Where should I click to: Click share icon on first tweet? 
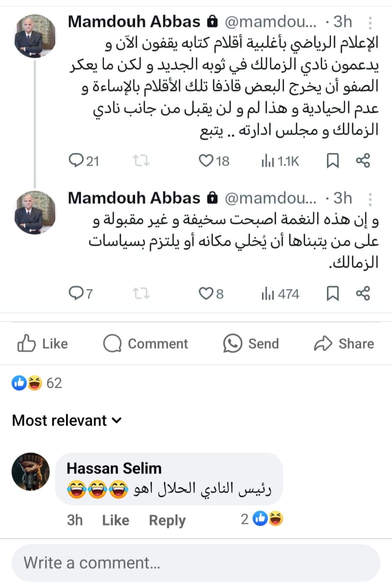363,161
